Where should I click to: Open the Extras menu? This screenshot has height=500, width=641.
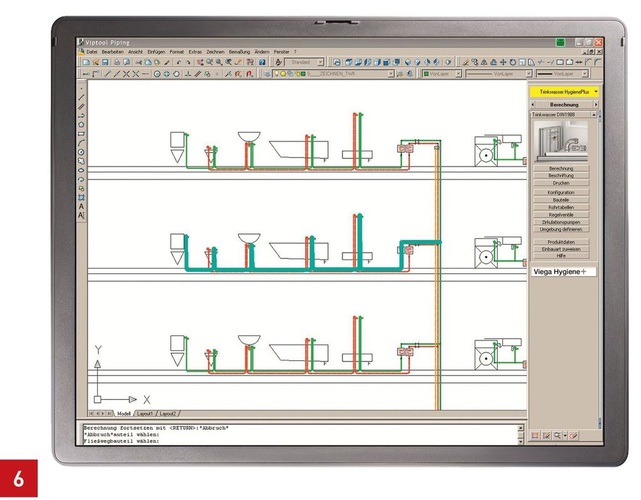pos(194,51)
